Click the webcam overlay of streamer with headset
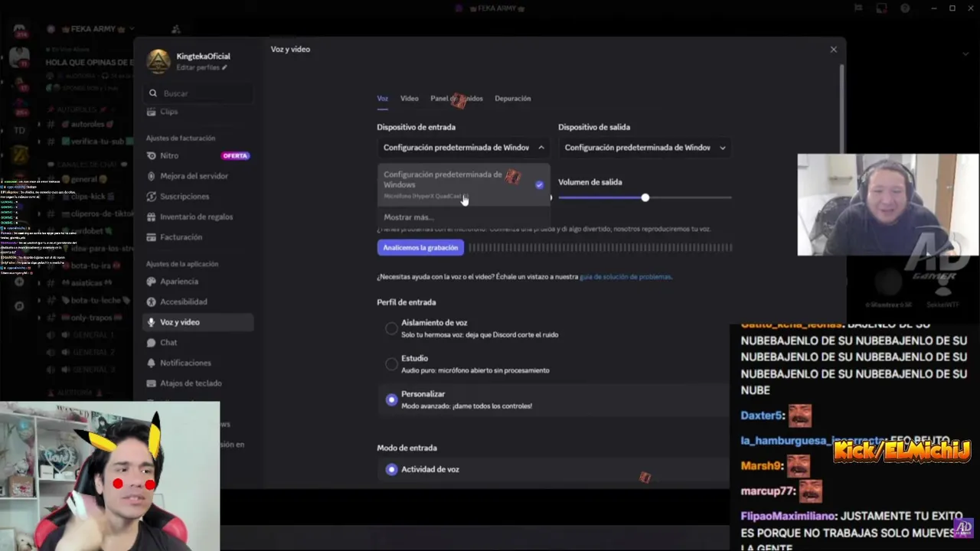The image size is (980, 551). coord(887,204)
